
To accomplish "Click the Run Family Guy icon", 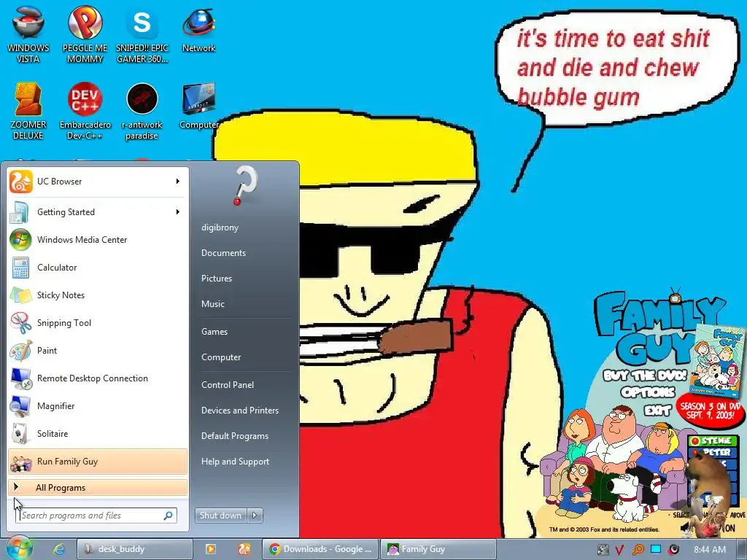I will coord(21,462).
